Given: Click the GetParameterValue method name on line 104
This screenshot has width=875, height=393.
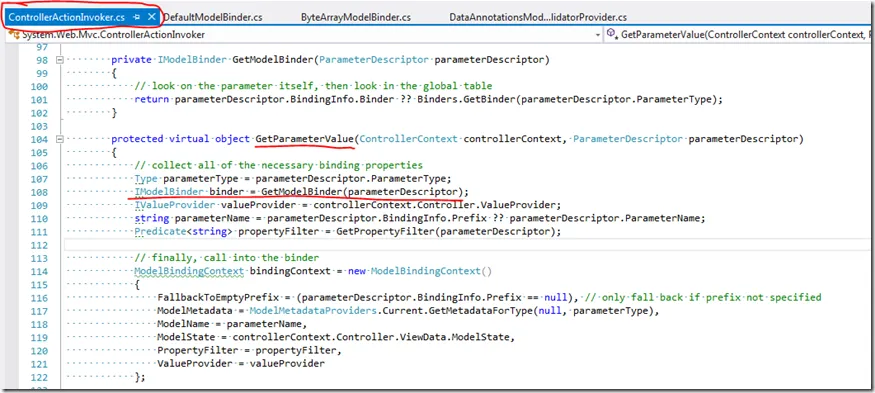Looking at the screenshot, I should (304, 139).
